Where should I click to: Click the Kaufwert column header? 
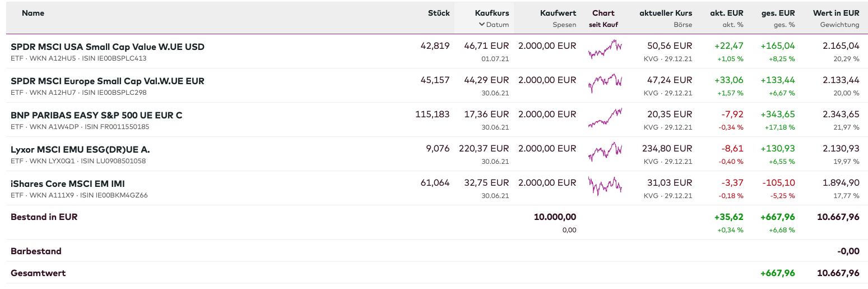pyautogui.click(x=558, y=13)
